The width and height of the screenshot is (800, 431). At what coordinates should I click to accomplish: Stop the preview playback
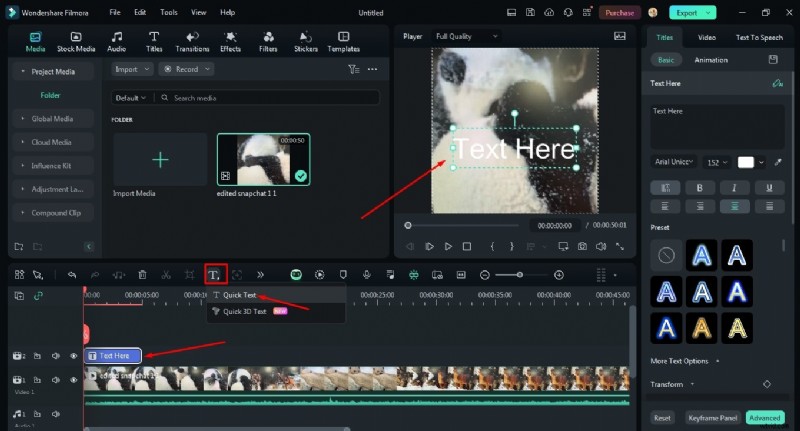point(467,246)
